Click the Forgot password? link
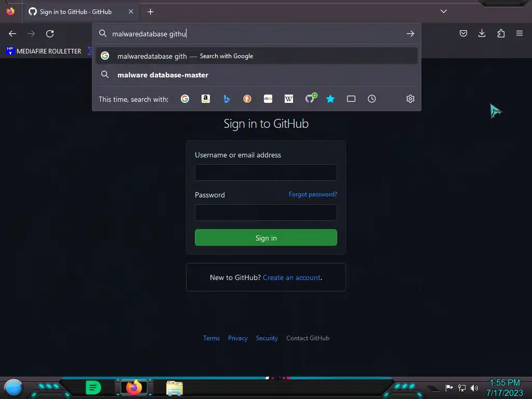The image size is (532, 399). [x=313, y=194]
